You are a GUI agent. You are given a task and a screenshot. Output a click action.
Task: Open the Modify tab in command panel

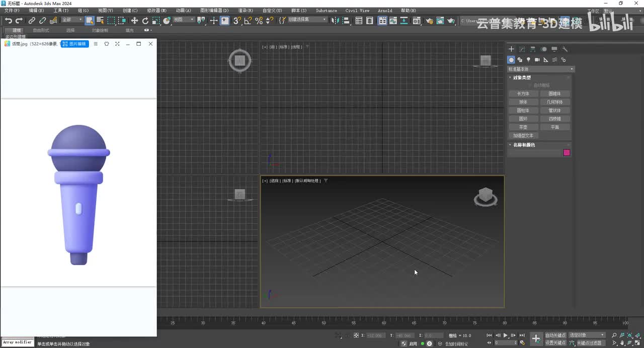pos(522,49)
